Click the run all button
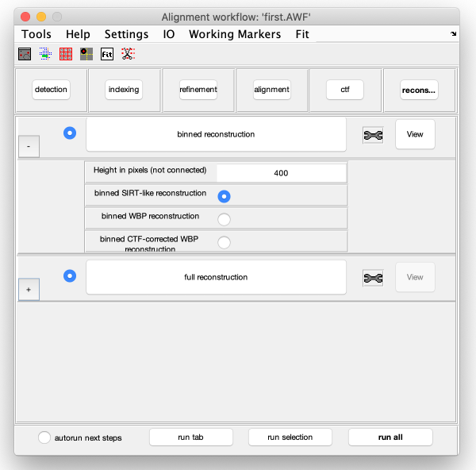 point(390,437)
